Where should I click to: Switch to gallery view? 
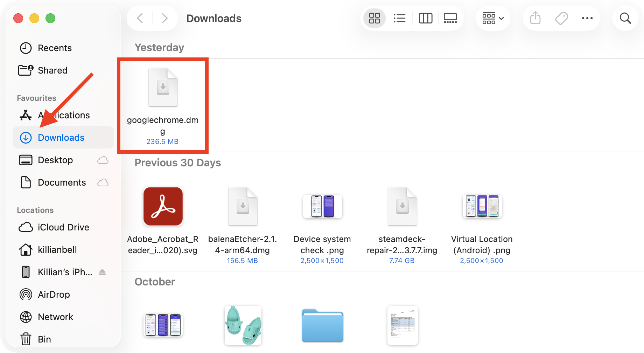(450, 18)
